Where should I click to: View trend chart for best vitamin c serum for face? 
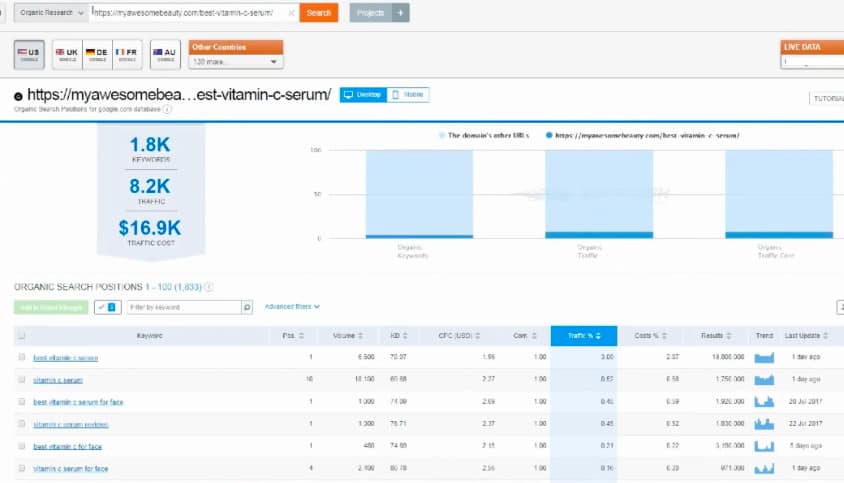pyautogui.click(x=764, y=402)
